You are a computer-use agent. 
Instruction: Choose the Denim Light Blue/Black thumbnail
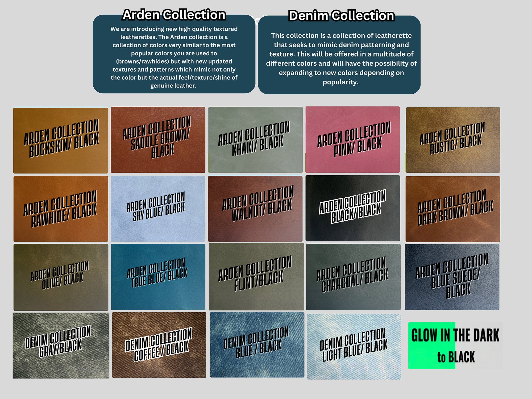(354, 346)
